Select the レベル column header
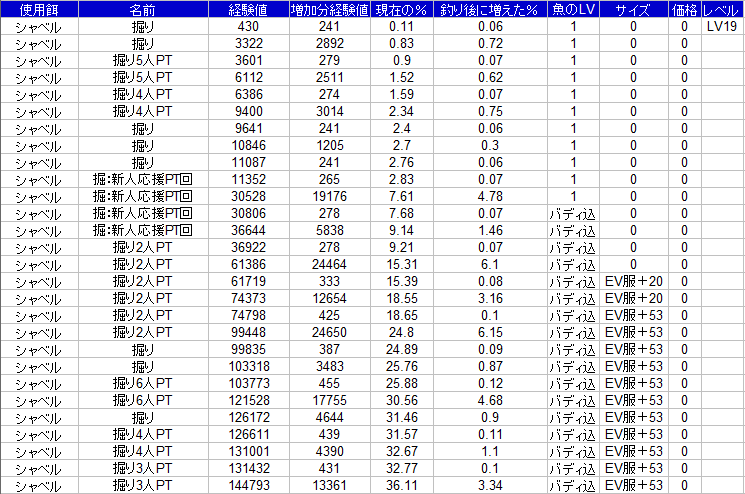The image size is (745, 494). coord(722,9)
